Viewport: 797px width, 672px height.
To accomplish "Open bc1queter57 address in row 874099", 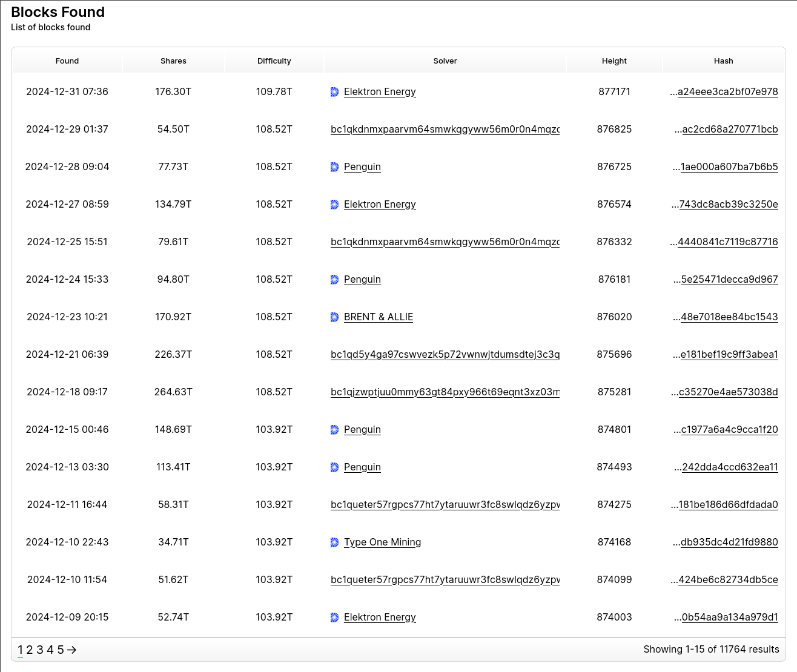I will click(445, 580).
